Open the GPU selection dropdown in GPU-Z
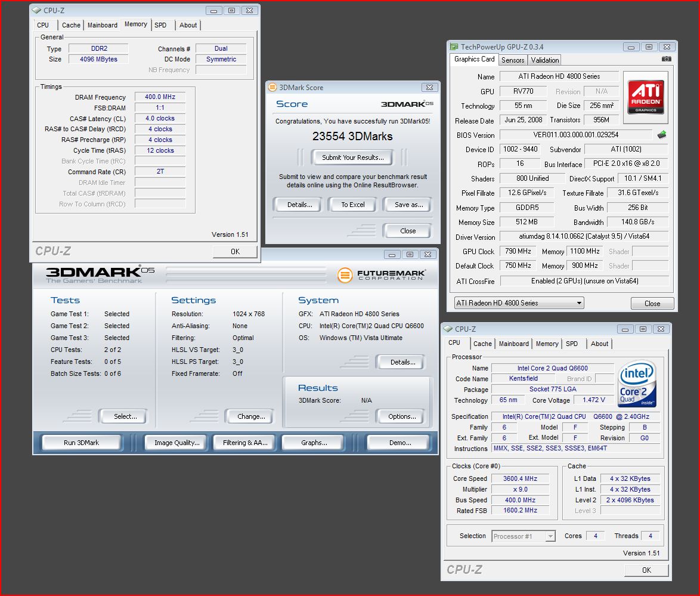 click(x=519, y=303)
